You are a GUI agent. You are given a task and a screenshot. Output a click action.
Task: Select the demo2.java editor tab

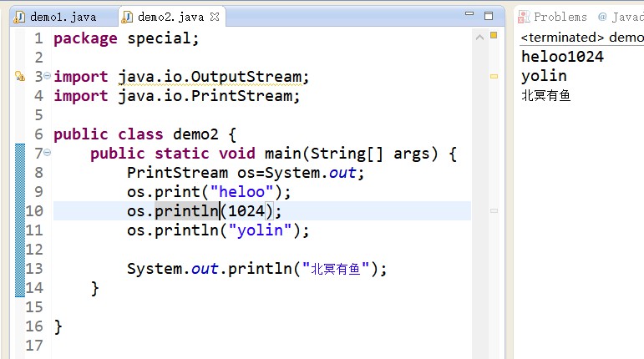pos(171,17)
